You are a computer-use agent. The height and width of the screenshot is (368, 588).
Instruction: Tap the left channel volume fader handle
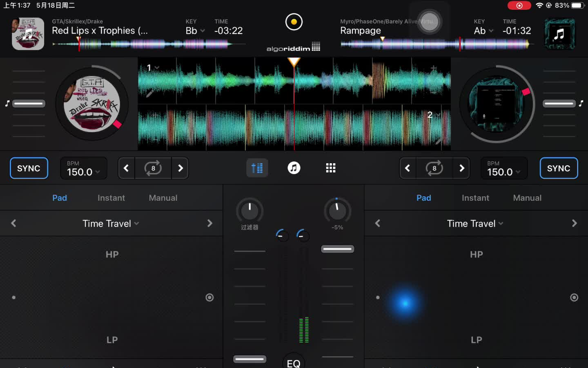pos(249,359)
